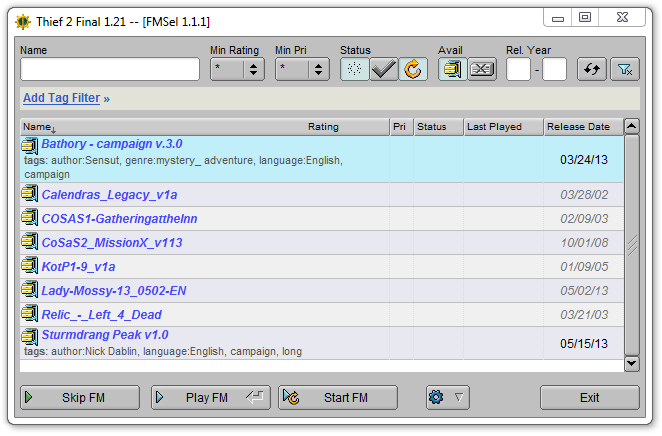
Task: Decrease the Min Pri spinner value
Action: click(318, 73)
